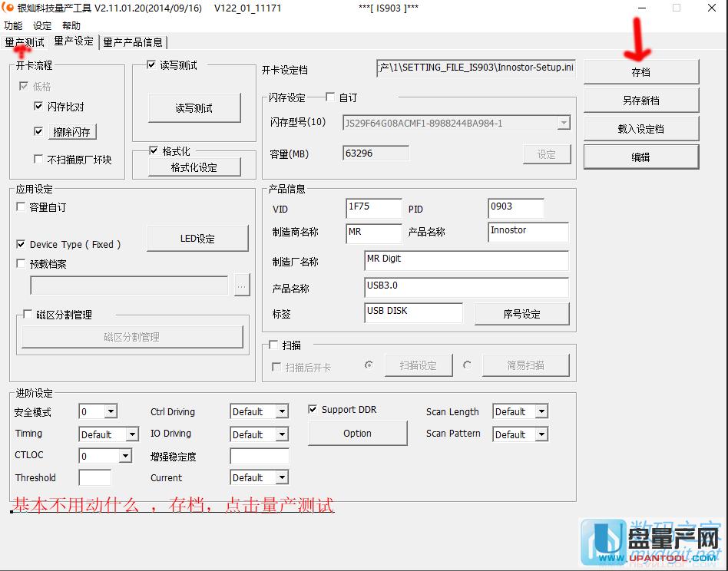Screen dimensions: 728x571
Task: Click the Option button under Support DDR
Action: (357, 433)
